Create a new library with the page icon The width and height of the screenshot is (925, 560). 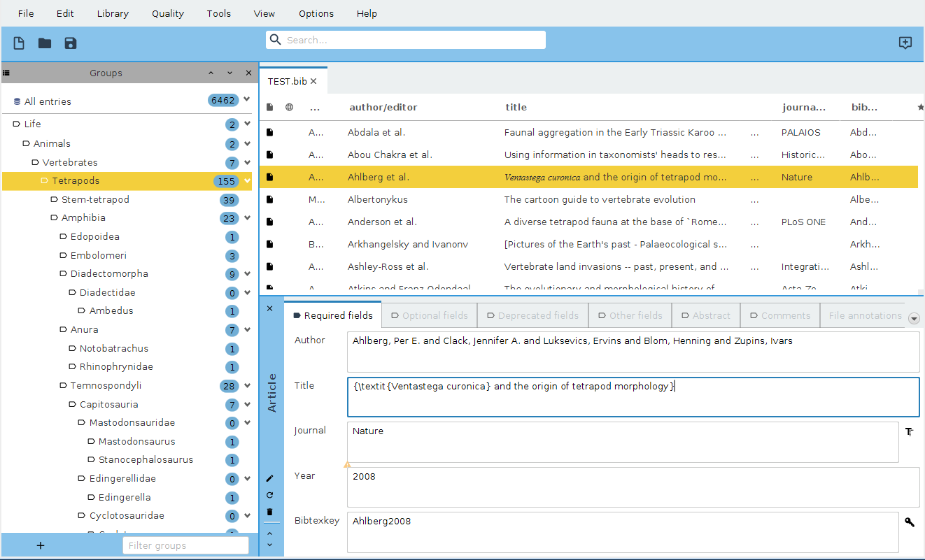(x=19, y=43)
